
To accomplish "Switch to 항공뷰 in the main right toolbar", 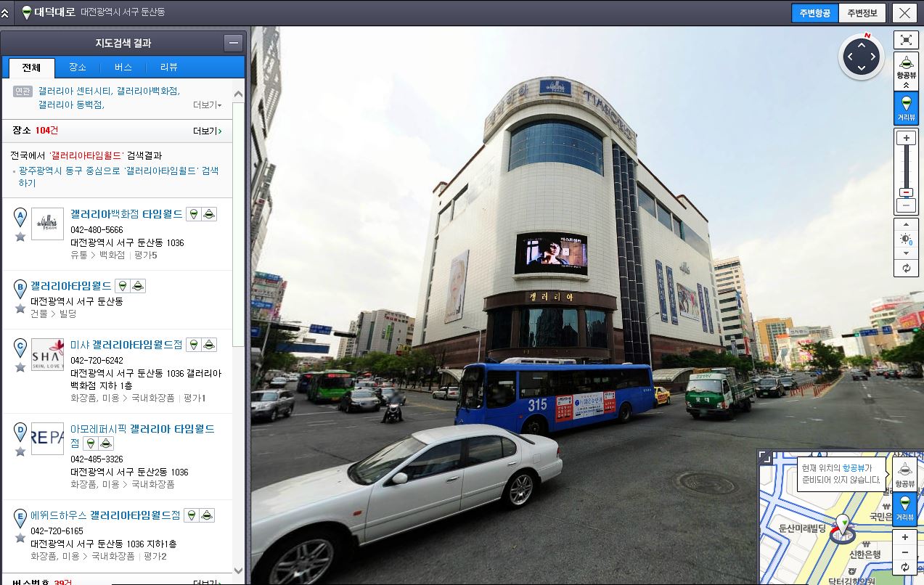I will 905,70.
